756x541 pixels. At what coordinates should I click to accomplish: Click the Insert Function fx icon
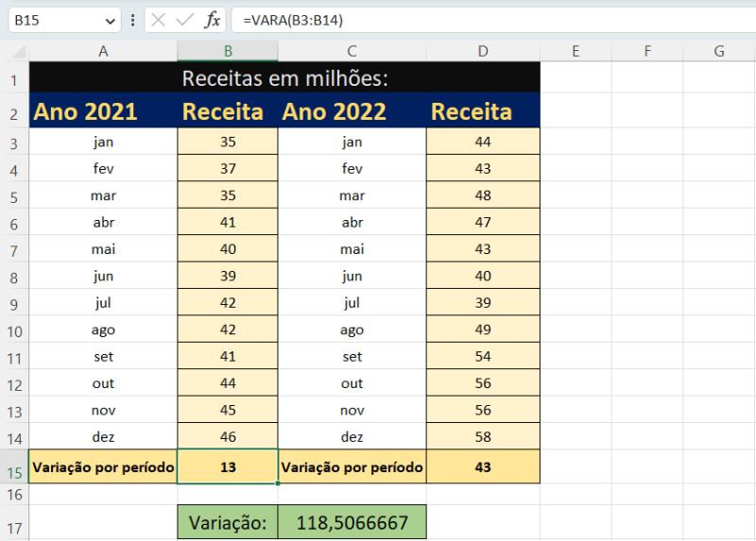[212, 20]
